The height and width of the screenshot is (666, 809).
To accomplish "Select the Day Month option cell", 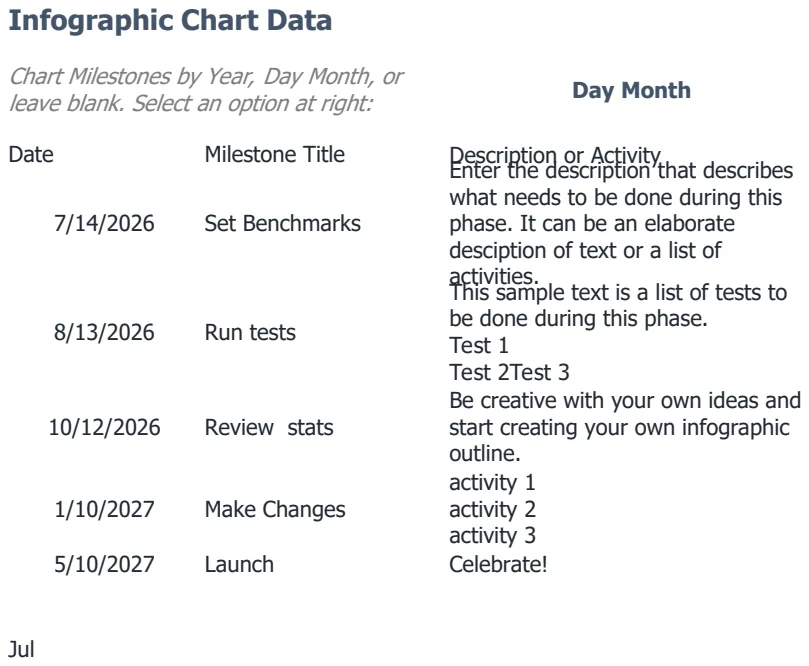I will click(631, 90).
